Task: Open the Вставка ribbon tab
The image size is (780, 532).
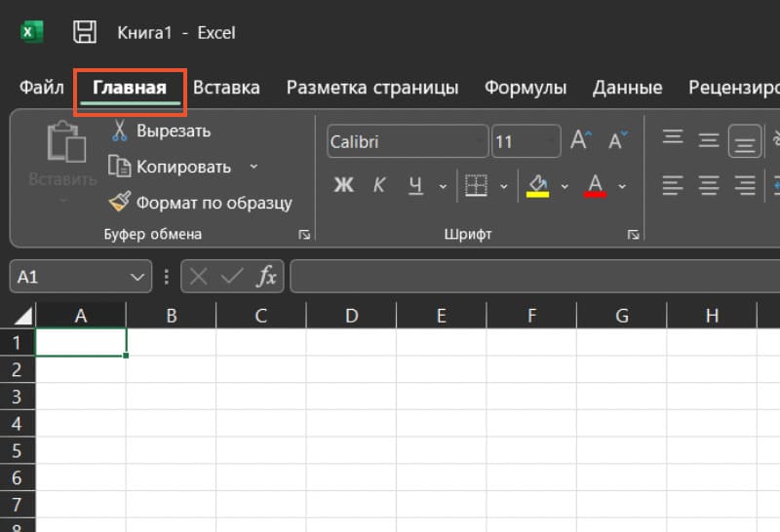Action: (x=226, y=88)
